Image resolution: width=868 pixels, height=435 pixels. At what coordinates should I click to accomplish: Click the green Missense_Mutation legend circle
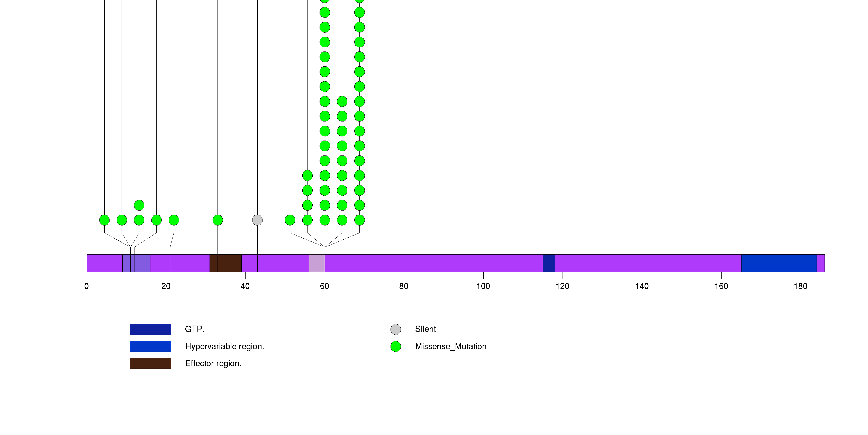[x=396, y=346]
